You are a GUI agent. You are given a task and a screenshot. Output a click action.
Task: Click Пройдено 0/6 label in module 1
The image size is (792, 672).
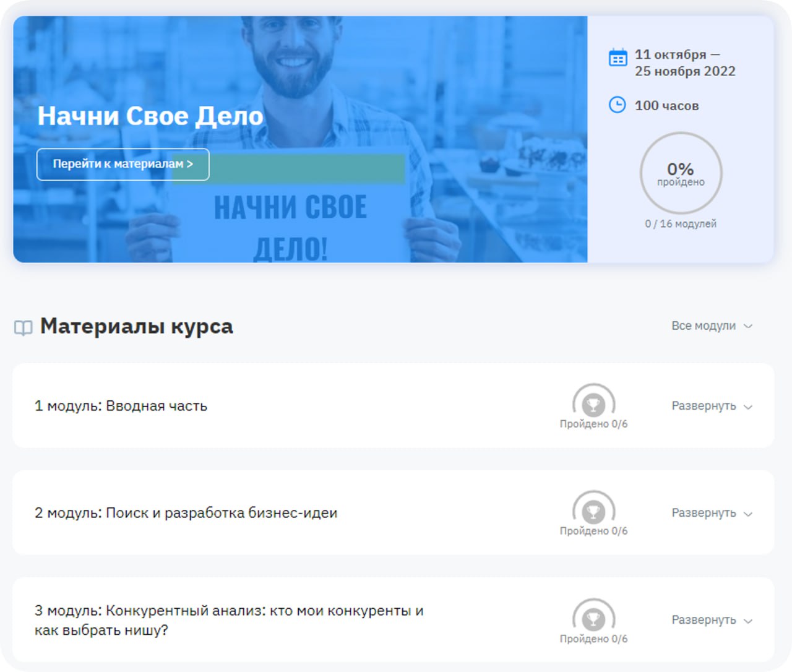pyautogui.click(x=593, y=424)
